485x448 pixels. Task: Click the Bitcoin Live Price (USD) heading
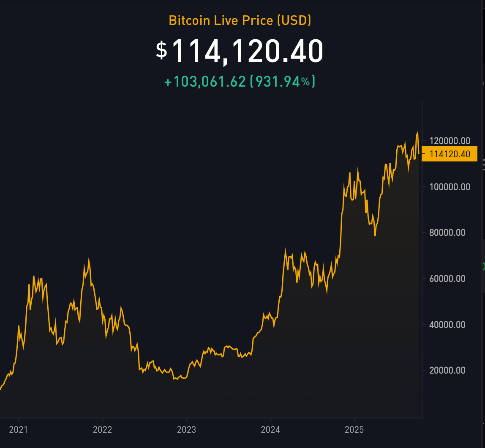point(240,20)
